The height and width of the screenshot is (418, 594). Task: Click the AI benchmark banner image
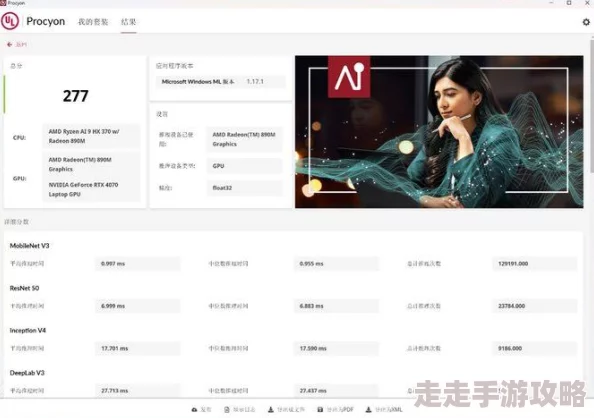tap(439, 132)
